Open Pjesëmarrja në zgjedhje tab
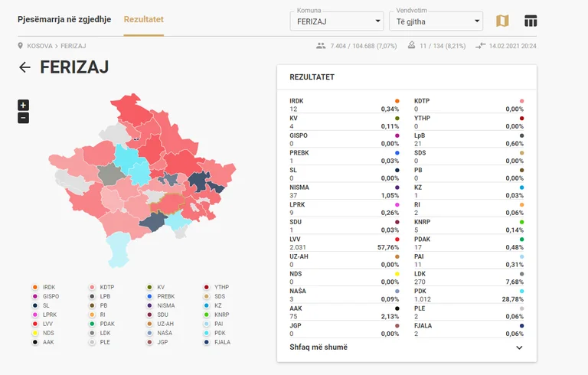Viewport: 588px width, 375px height. [x=64, y=19]
